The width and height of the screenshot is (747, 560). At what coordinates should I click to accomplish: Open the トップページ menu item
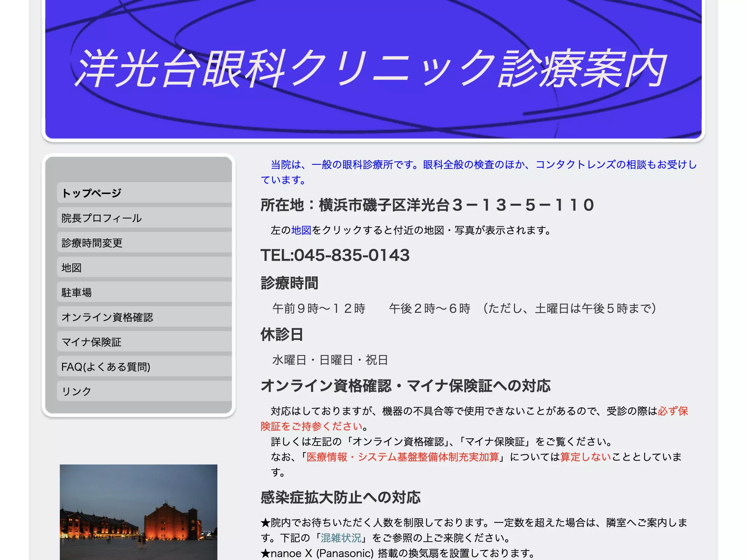coord(144,193)
